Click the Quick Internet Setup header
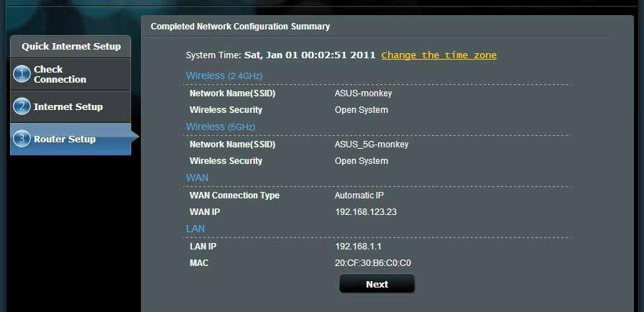 70,47
